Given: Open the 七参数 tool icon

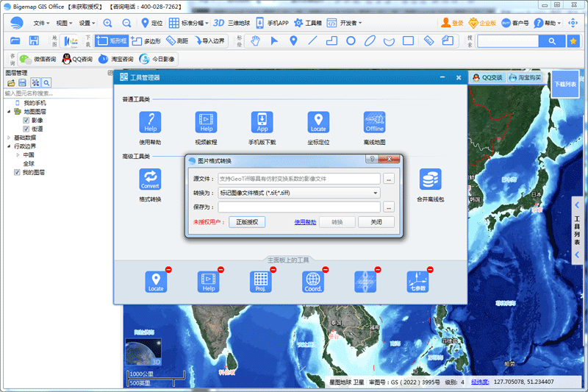Looking at the screenshot, I should tap(418, 281).
